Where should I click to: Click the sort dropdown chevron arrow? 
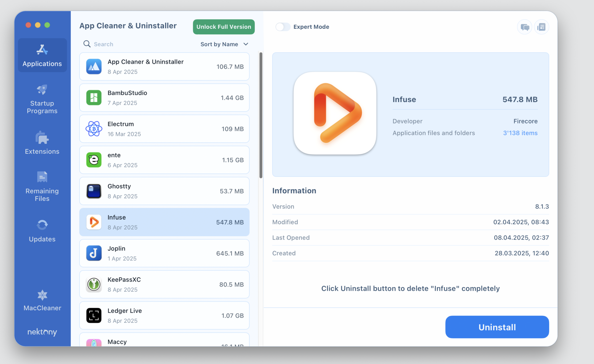click(x=246, y=44)
